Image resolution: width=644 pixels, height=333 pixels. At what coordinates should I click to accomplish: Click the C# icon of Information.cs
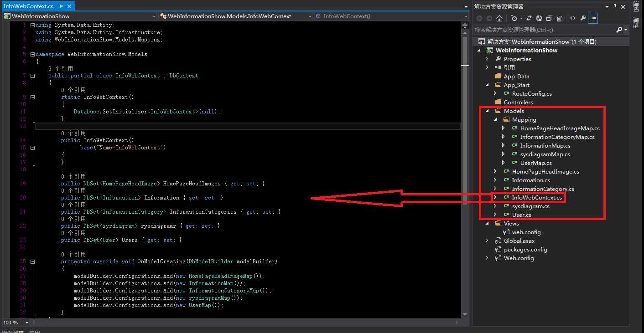[x=507, y=180]
